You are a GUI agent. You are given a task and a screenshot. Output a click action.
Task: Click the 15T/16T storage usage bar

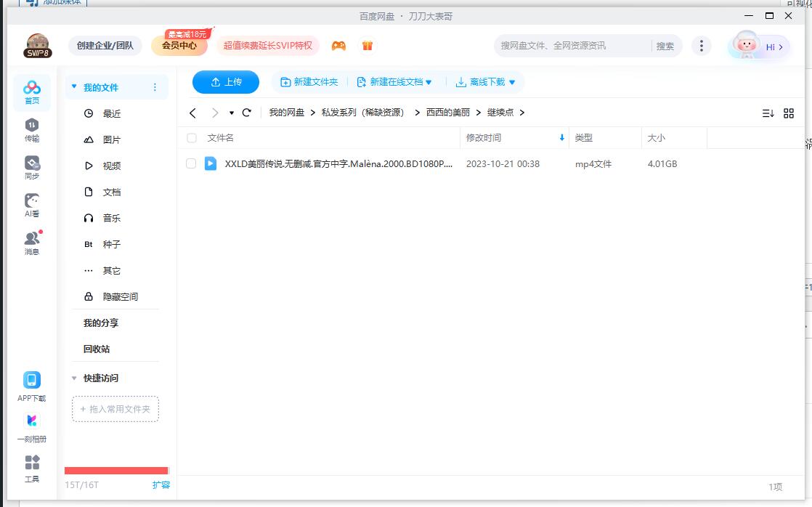click(x=116, y=471)
